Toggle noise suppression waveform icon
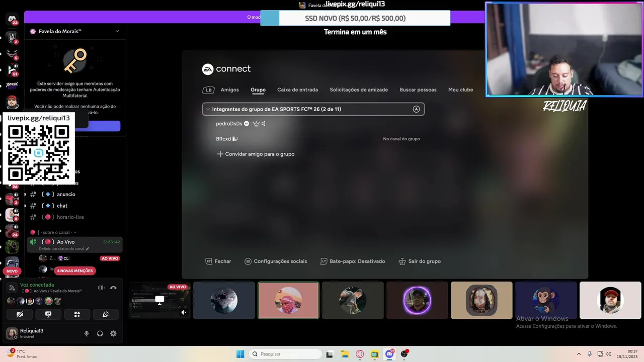Viewport: 644px width, 362px height. click(x=101, y=288)
